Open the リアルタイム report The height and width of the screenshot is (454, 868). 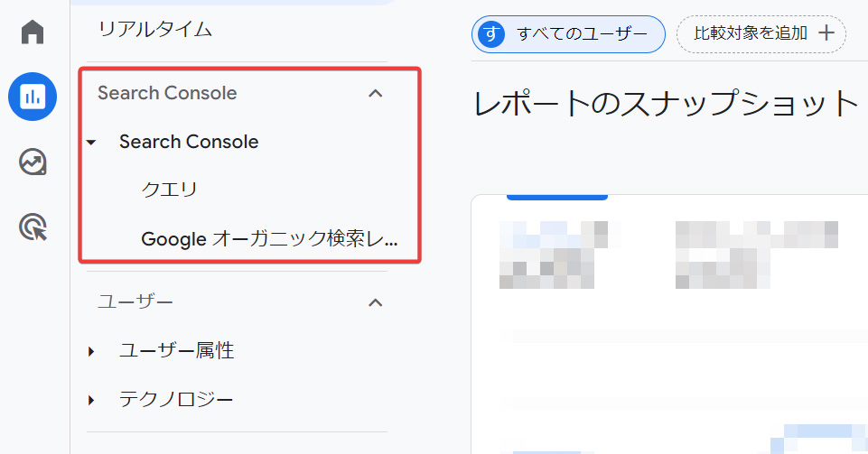point(155,29)
